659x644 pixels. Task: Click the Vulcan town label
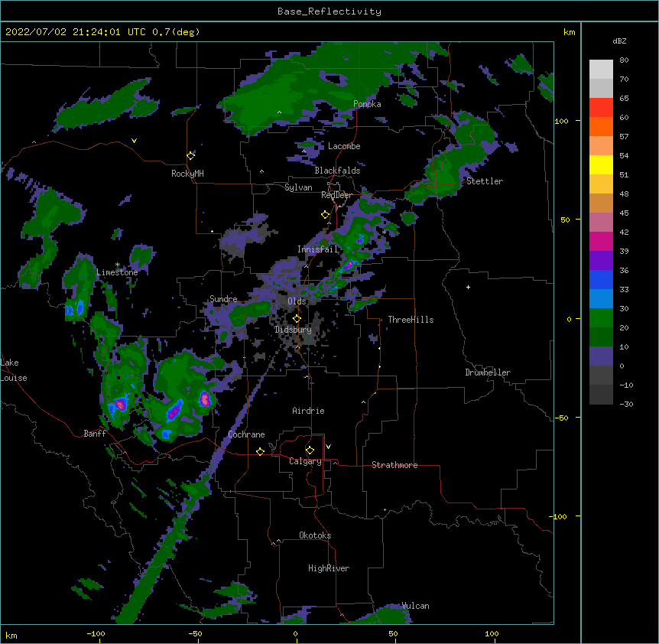tap(415, 606)
